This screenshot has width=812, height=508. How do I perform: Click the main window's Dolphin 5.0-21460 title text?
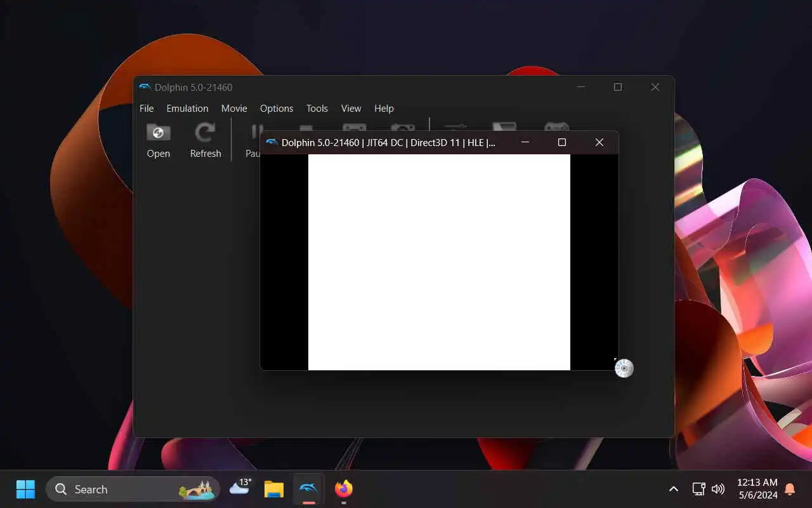(193, 88)
